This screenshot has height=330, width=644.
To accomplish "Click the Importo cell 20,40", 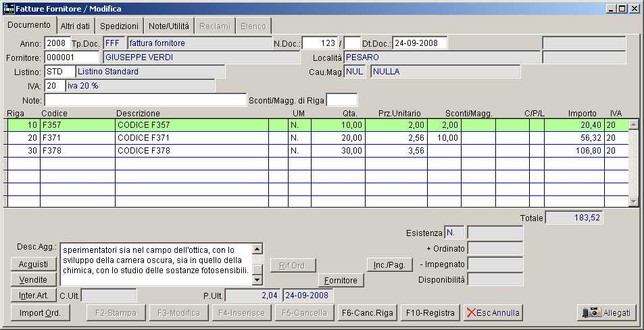I will [574, 125].
